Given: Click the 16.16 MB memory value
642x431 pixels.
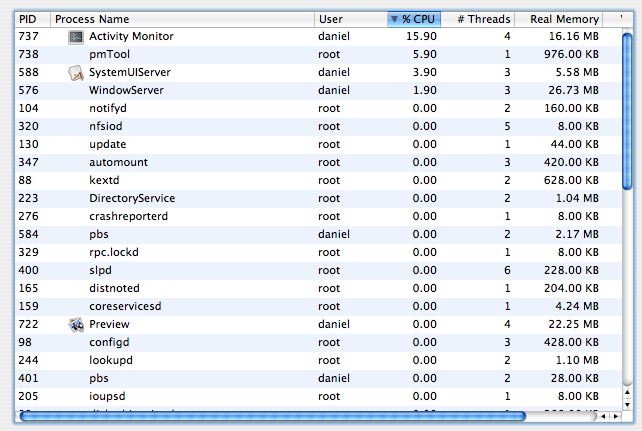Looking at the screenshot, I should pos(574,36).
